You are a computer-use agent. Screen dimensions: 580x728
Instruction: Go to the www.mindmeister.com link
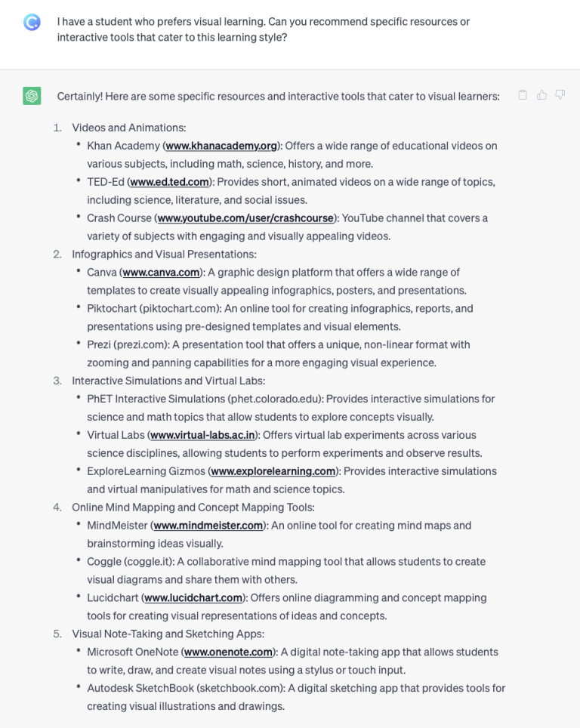tap(208, 526)
